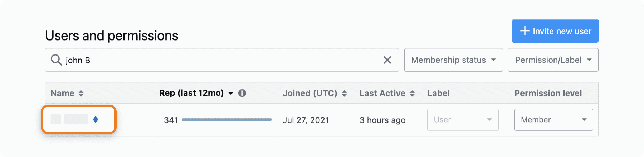The height and width of the screenshot is (157, 644).
Task: Click the Permission level column header
Action: click(x=548, y=93)
